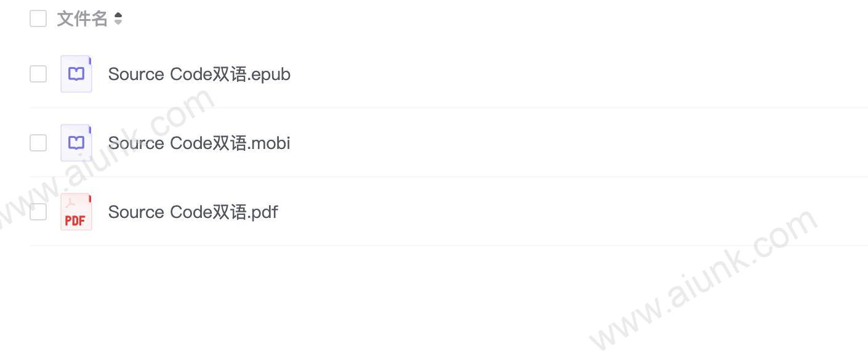Check the box for Source Code双语.epub
This screenshot has width=868, height=362.
point(38,74)
